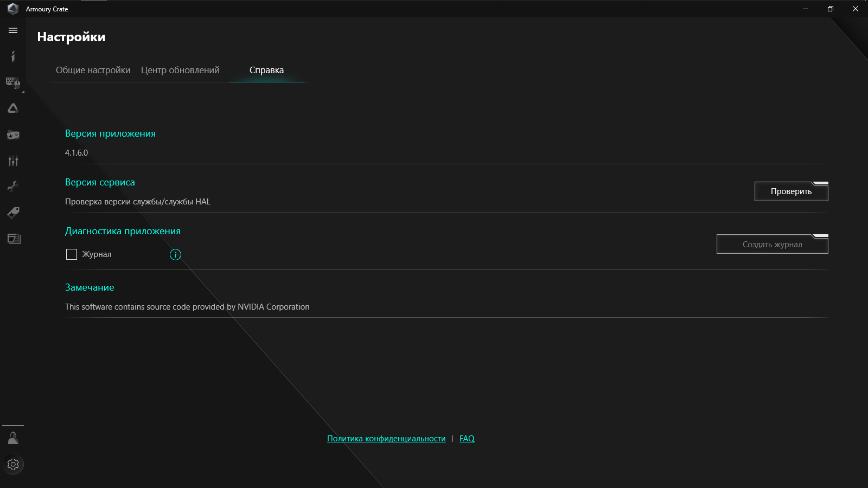868x488 pixels.
Task: Open the Scenario Profiles sliders sidebar icon
Action: coord(13,160)
